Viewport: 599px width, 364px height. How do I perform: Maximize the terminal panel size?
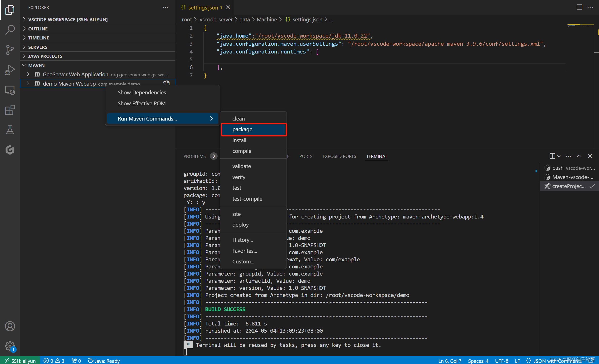coord(579,156)
